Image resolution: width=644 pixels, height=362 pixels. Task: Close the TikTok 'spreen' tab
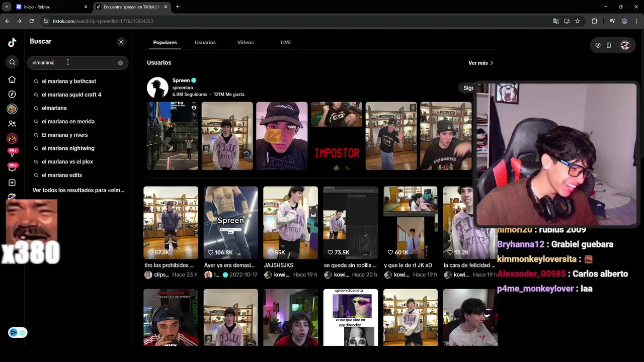coord(166,7)
